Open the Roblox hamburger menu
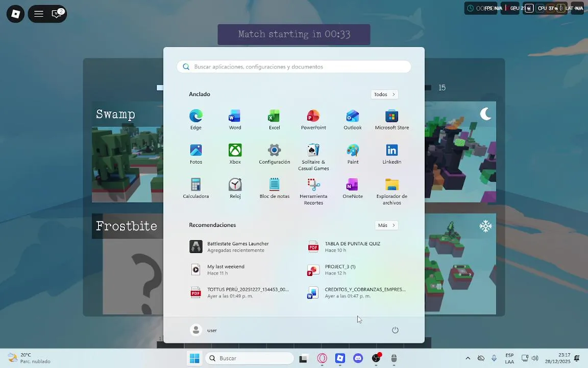The image size is (588, 368). (x=39, y=14)
